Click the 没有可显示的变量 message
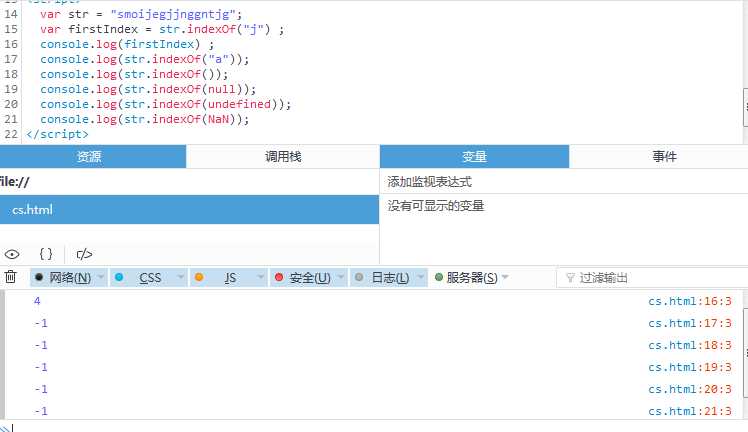The height and width of the screenshot is (432, 748). (x=436, y=206)
